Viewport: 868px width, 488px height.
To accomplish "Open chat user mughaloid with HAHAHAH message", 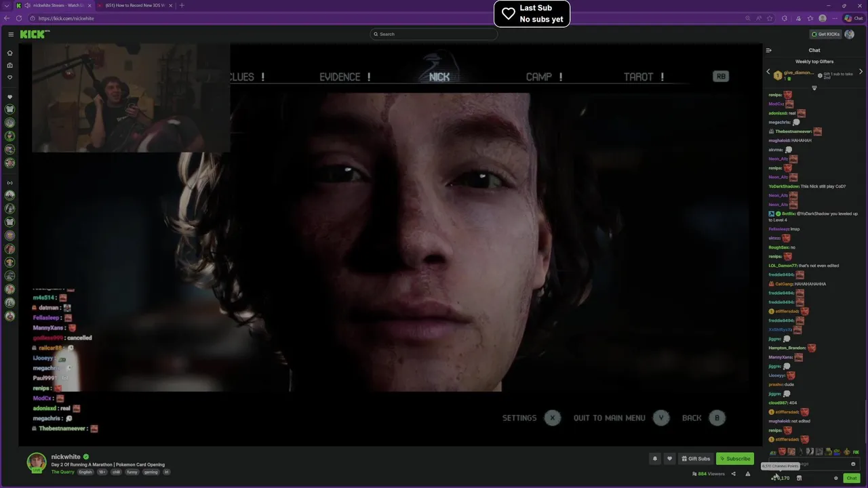I will pos(779,140).
